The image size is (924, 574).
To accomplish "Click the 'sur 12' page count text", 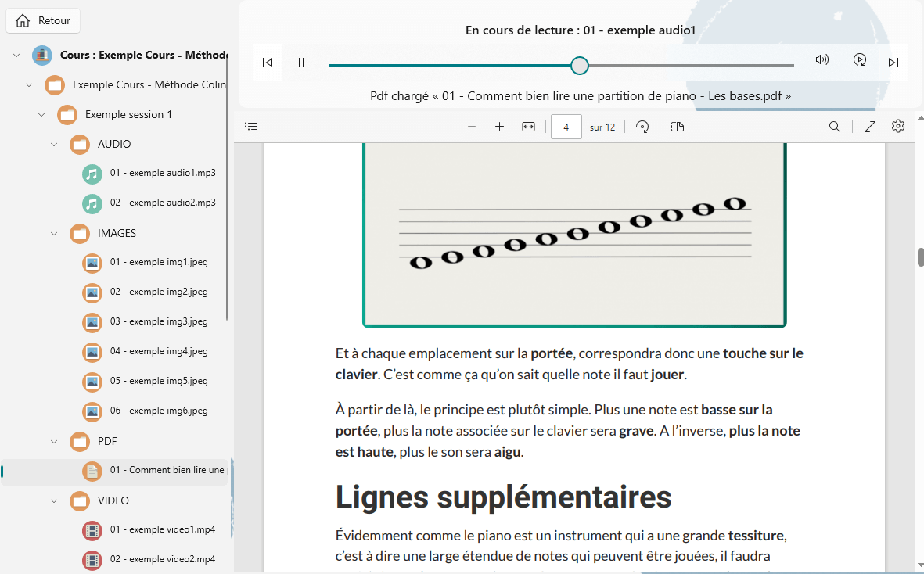I will coord(602,127).
